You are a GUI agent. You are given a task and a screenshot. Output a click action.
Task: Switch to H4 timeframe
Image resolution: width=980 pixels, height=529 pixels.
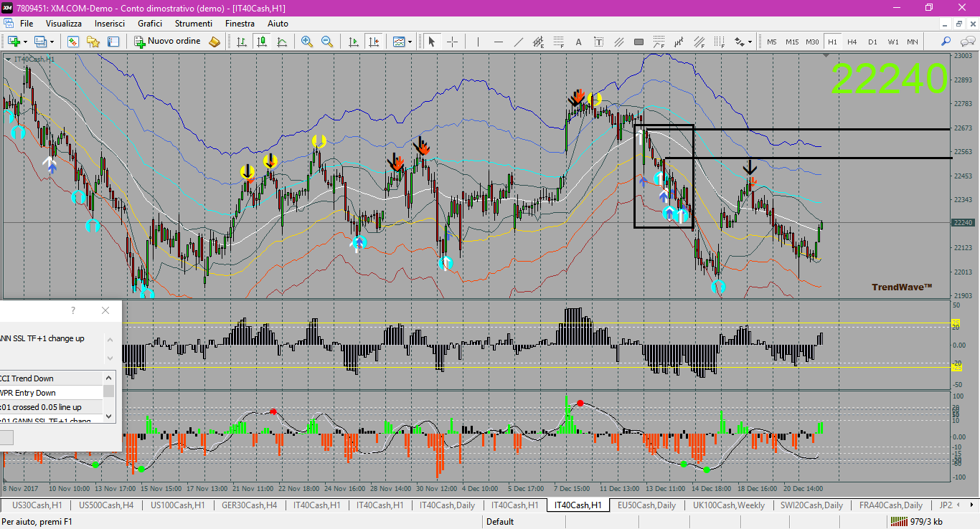(x=852, y=42)
